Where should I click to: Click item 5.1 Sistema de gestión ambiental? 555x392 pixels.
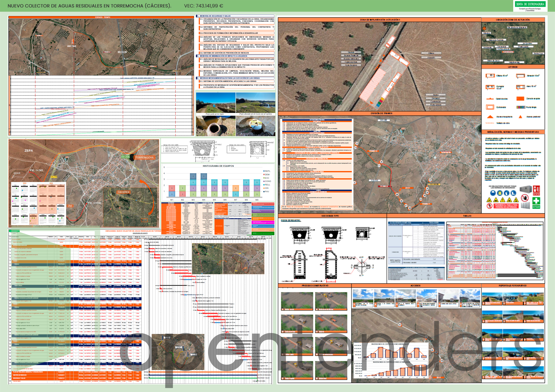pos(237,81)
